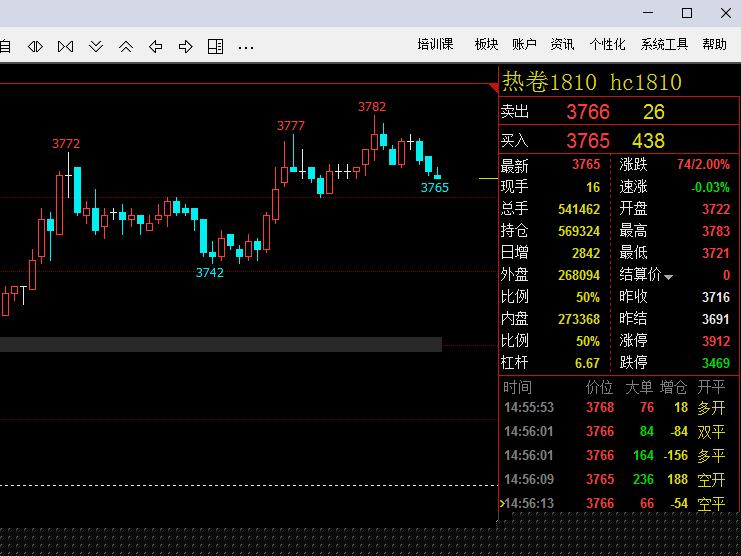Open the 资讯 menu
Image resolution: width=741 pixels, height=556 pixels.
pyautogui.click(x=562, y=45)
